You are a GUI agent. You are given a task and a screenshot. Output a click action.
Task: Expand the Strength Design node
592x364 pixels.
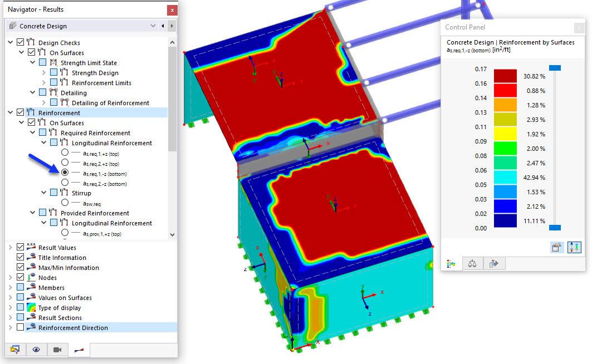[44, 72]
